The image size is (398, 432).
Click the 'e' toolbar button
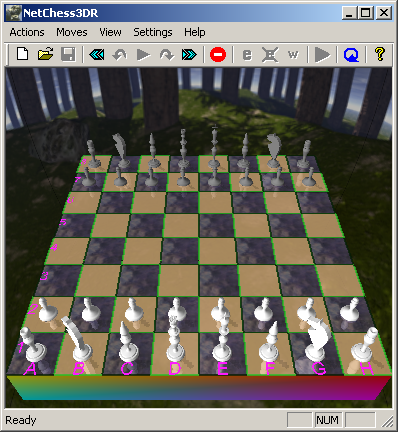click(x=247, y=54)
